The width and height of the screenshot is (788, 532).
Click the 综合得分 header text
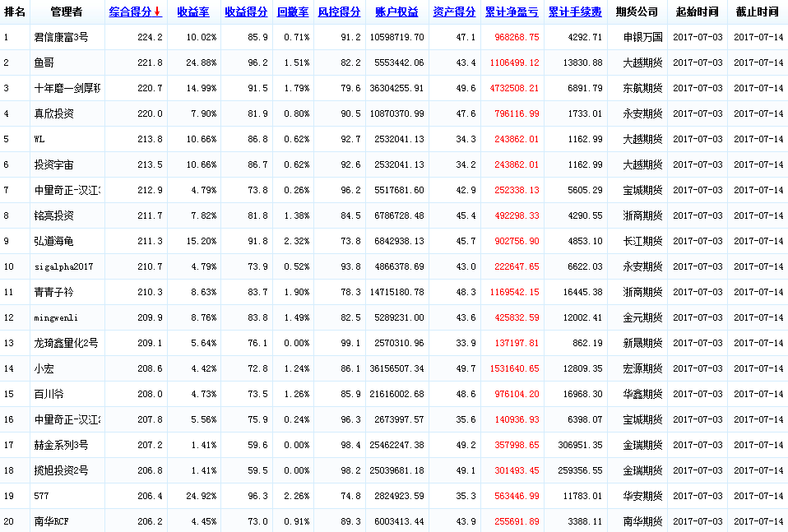pyautogui.click(x=130, y=12)
